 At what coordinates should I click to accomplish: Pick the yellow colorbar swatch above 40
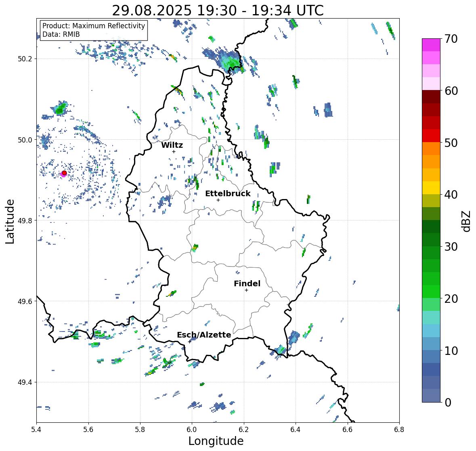click(x=431, y=188)
